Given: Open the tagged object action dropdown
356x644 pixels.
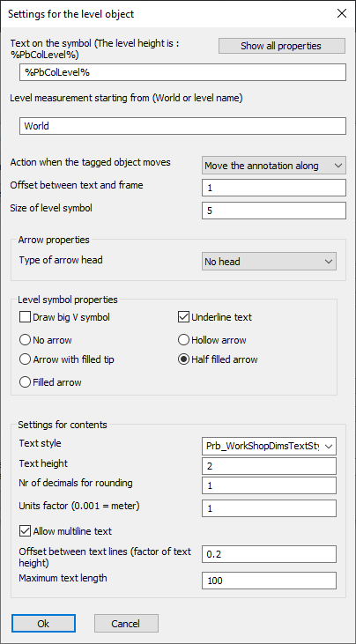Looking at the screenshot, I should click(x=274, y=166).
